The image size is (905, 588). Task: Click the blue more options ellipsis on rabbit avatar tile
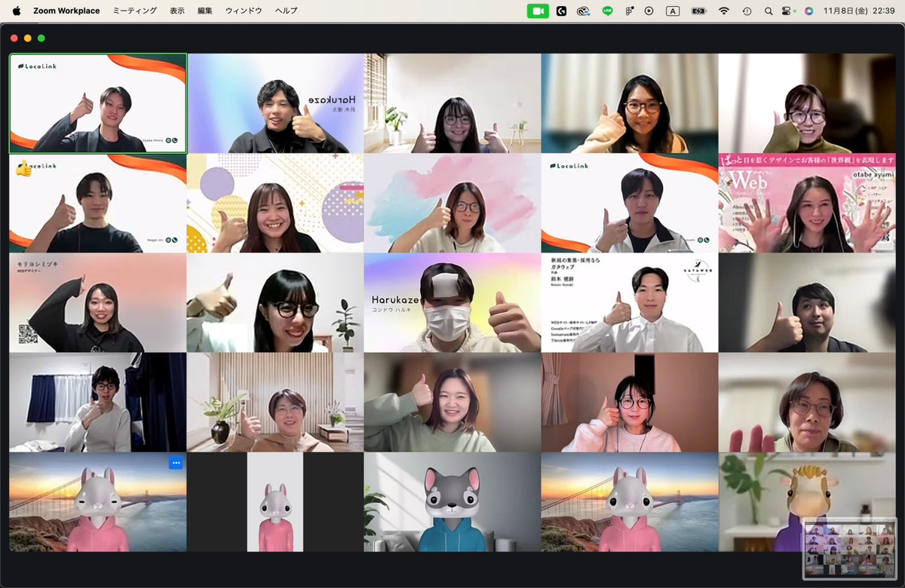[176, 463]
